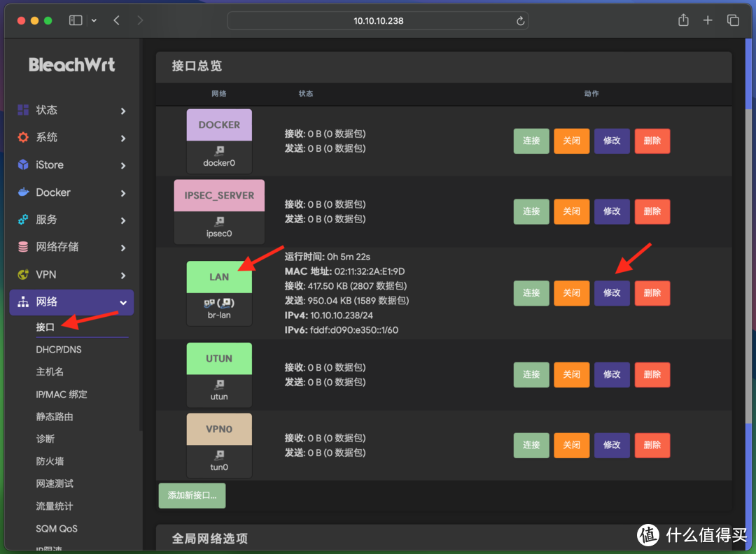The width and height of the screenshot is (756, 554).
Task: Expand the 状态 section chevron
Action: click(123, 110)
